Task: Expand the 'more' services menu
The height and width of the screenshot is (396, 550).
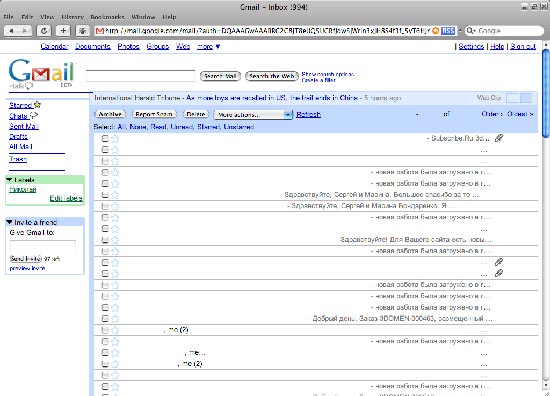Action: [x=208, y=46]
